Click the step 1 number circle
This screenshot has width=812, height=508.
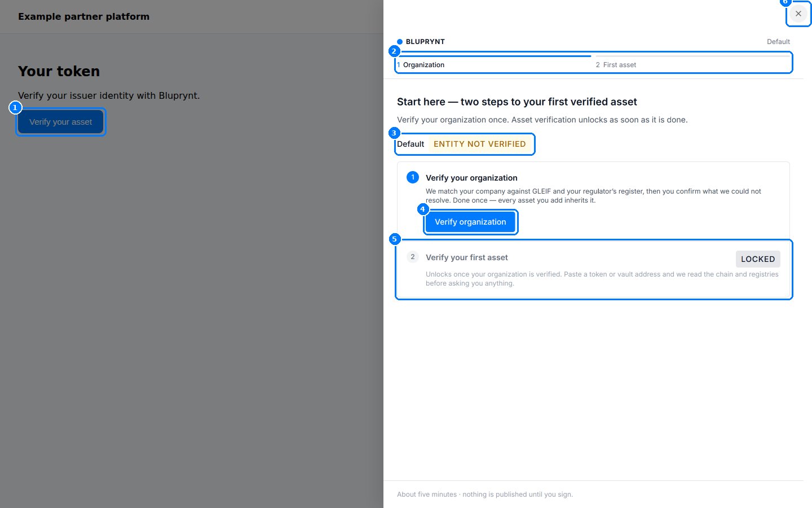[x=413, y=177]
